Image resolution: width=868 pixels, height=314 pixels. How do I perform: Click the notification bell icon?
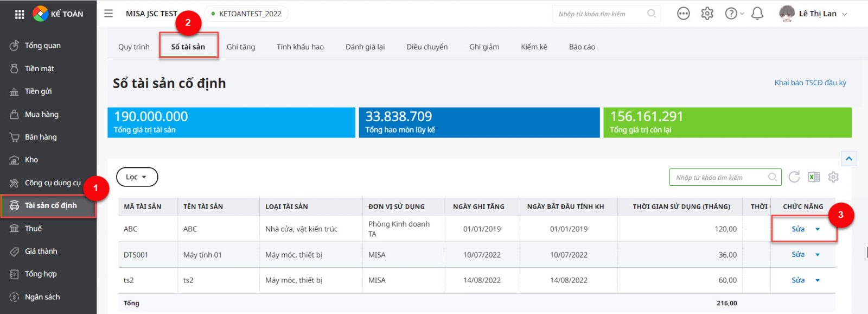tap(757, 14)
